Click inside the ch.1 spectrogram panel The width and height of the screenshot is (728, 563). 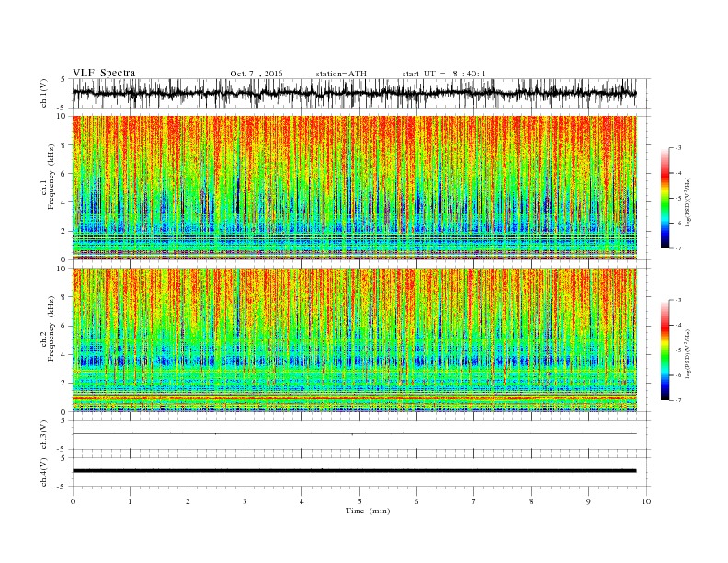[354, 188]
